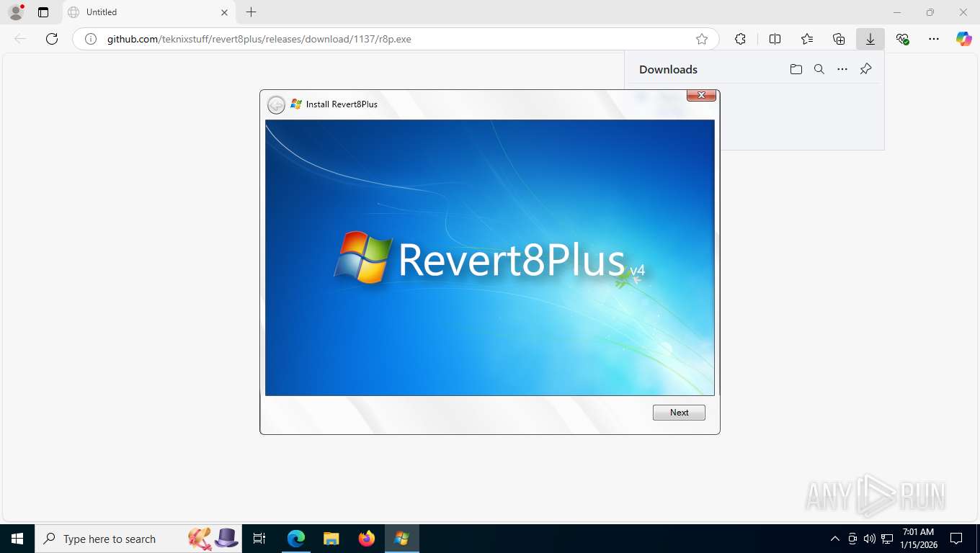The height and width of the screenshot is (553, 980).
Task: Click the installer back arrow button
Action: coord(276,104)
